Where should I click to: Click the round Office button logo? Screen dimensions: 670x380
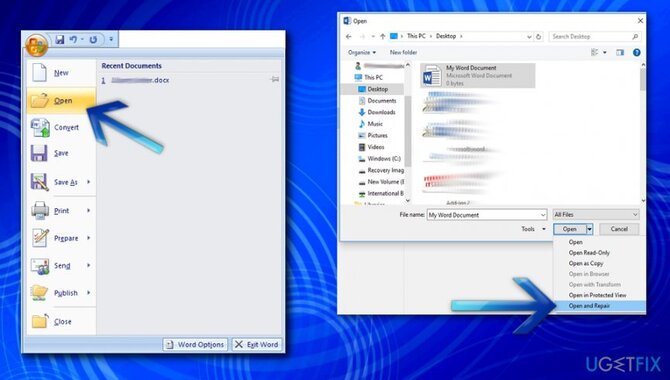(37, 45)
